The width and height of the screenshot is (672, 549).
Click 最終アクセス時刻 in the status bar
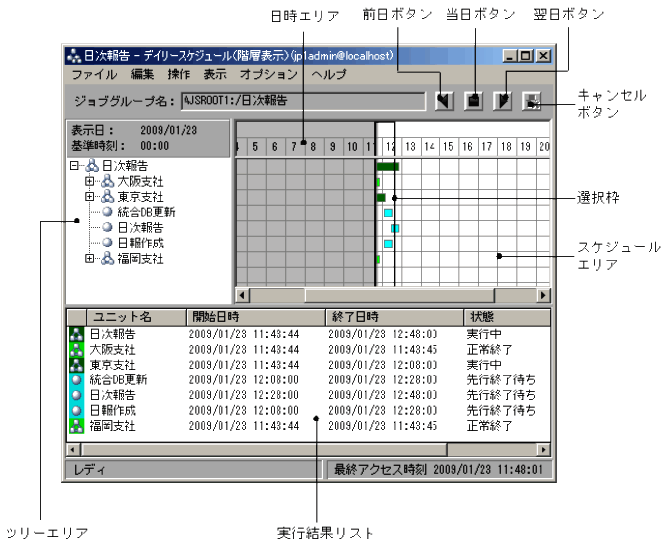tap(380, 469)
